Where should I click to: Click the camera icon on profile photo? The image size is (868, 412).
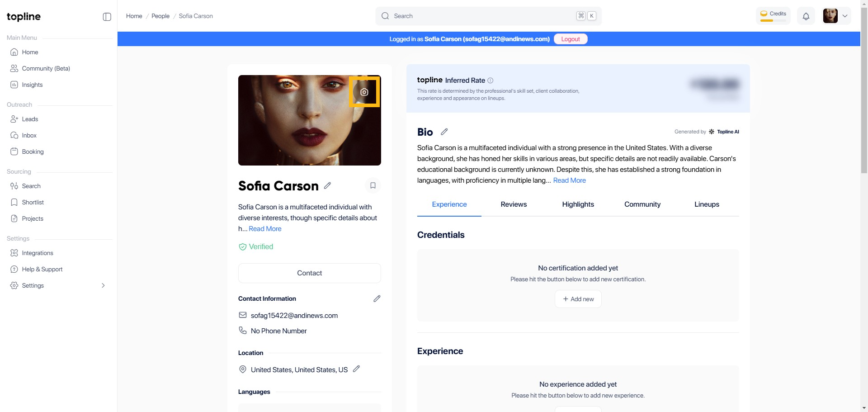click(364, 92)
